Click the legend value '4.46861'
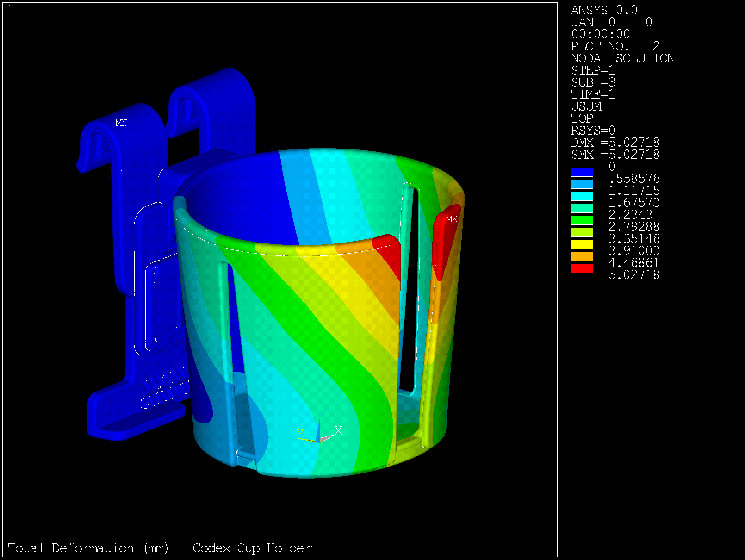Screen dimensions: 745x560 634,263
